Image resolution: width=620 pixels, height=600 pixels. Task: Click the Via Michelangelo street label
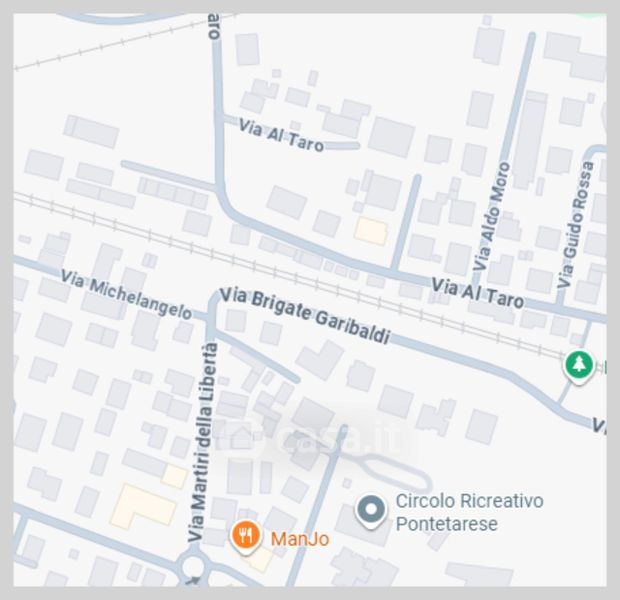coord(126,294)
